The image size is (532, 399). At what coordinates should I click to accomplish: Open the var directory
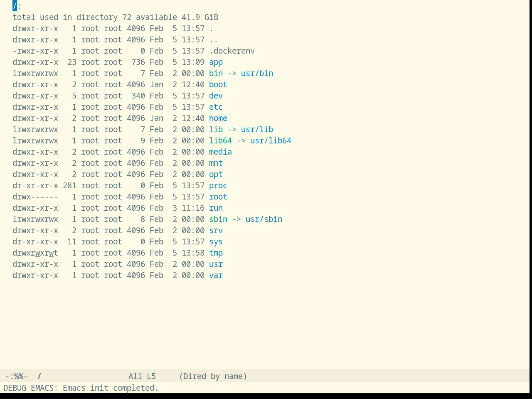[x=216, y=276]
